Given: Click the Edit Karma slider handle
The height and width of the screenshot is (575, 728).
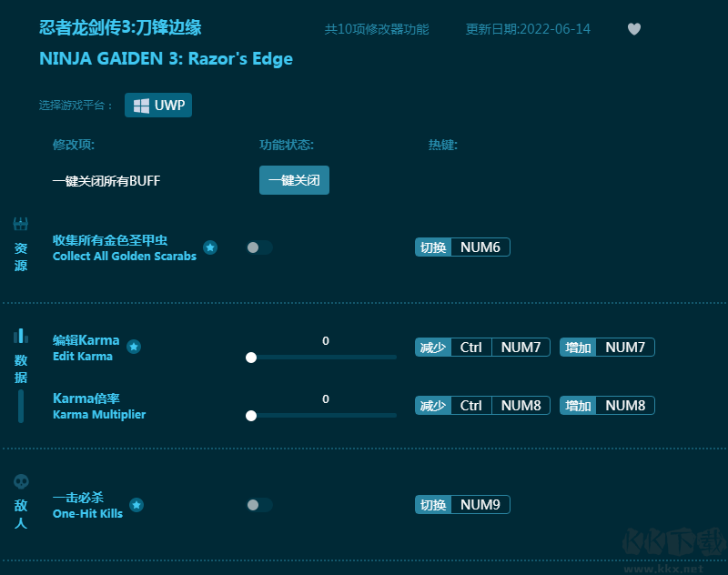Looking at the screenshot, I should click(x=251, y=358).
